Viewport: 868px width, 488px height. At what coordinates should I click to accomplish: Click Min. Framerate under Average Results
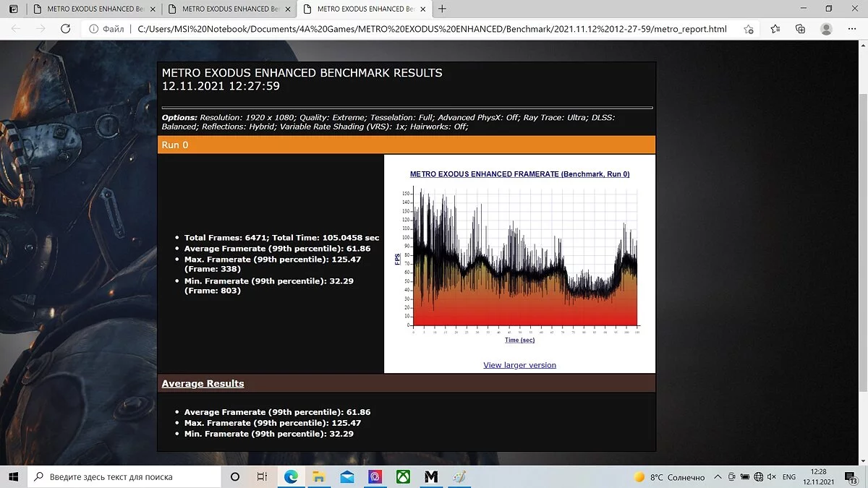pos(269,434)
